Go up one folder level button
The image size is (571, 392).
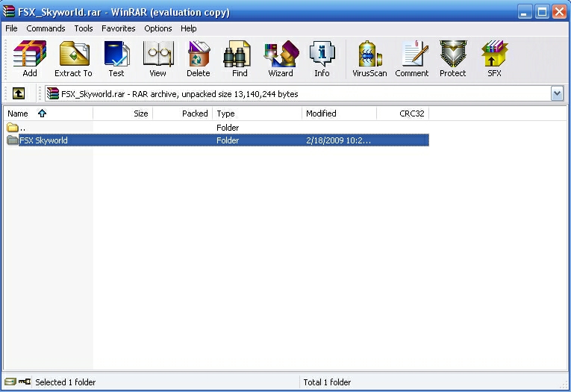[19, 93]
